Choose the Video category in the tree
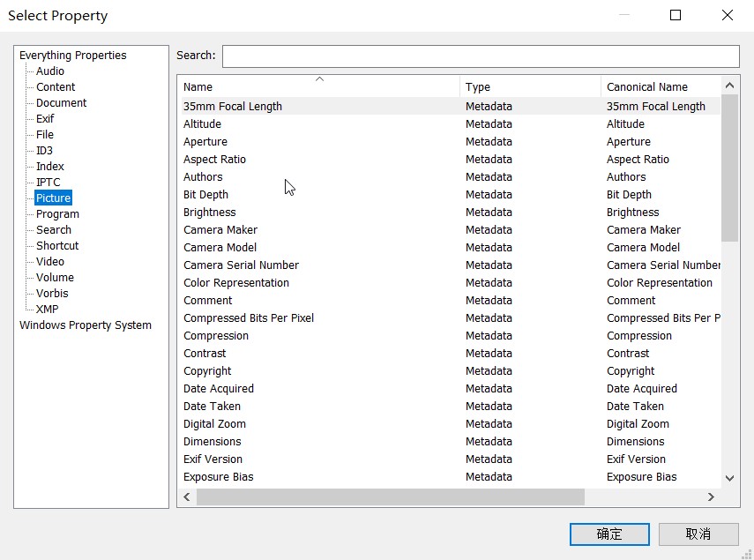This screenshot has height=560, width=754. point(50,262)
